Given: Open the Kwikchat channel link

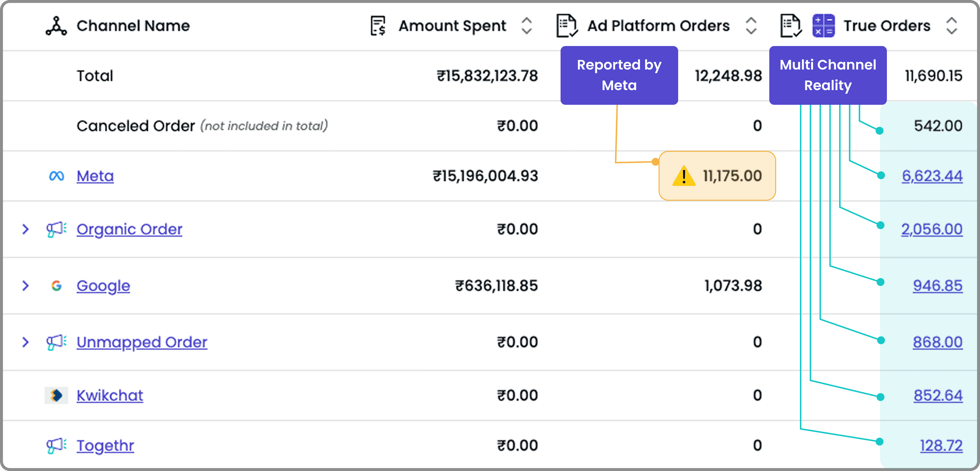Looking at the screenshot, I should click(109, 395).
